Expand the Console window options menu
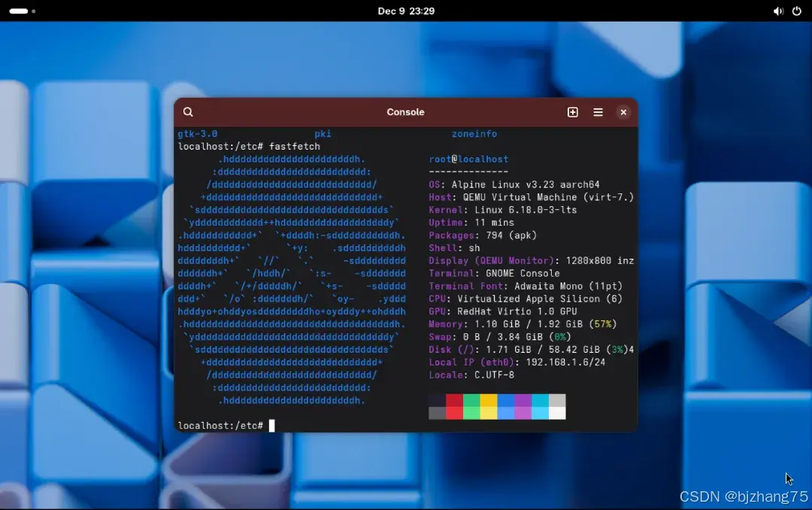Image resolution: width=812 pixels, height=510 pixels. pos(598,112)
